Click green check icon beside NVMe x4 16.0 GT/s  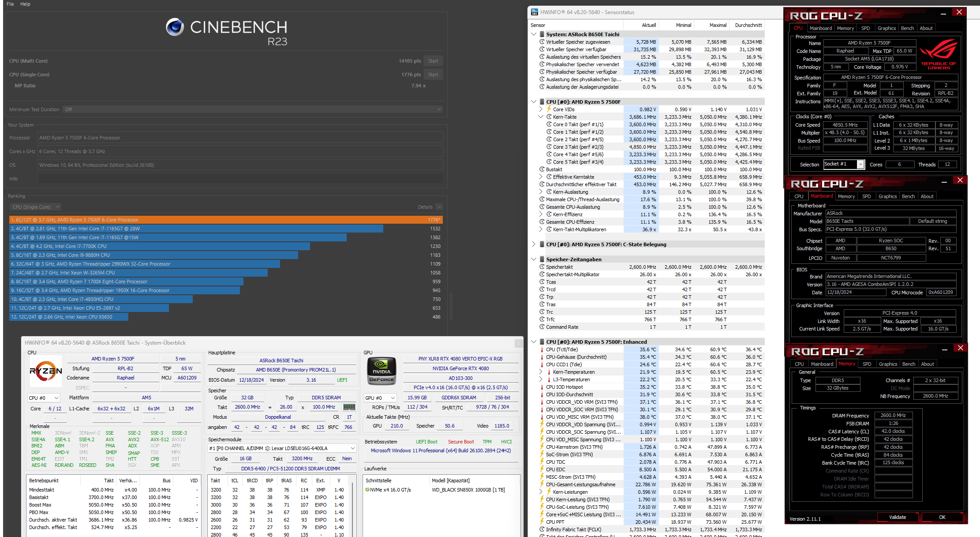point(367,490)
